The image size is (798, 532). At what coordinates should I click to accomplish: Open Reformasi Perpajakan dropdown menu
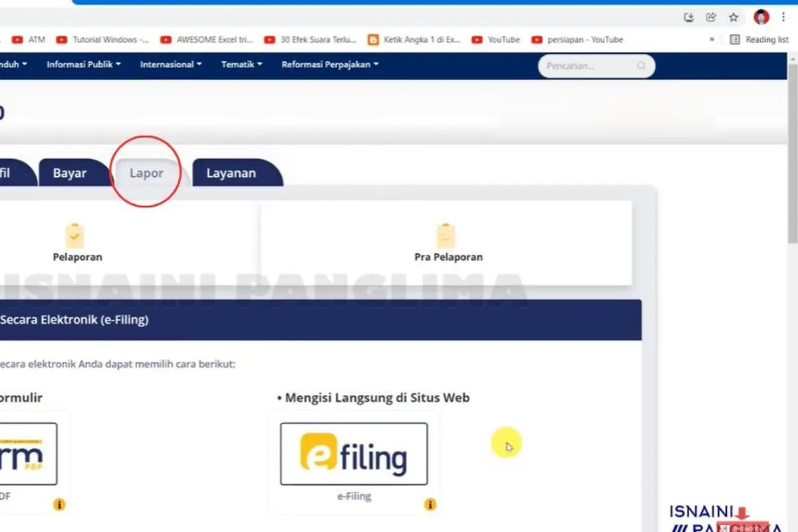click(331, 65)
